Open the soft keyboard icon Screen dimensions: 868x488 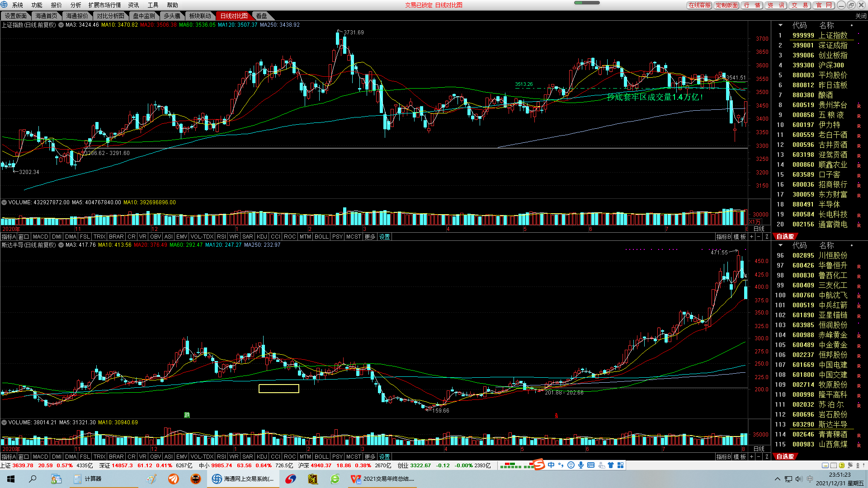click(591, 465)
